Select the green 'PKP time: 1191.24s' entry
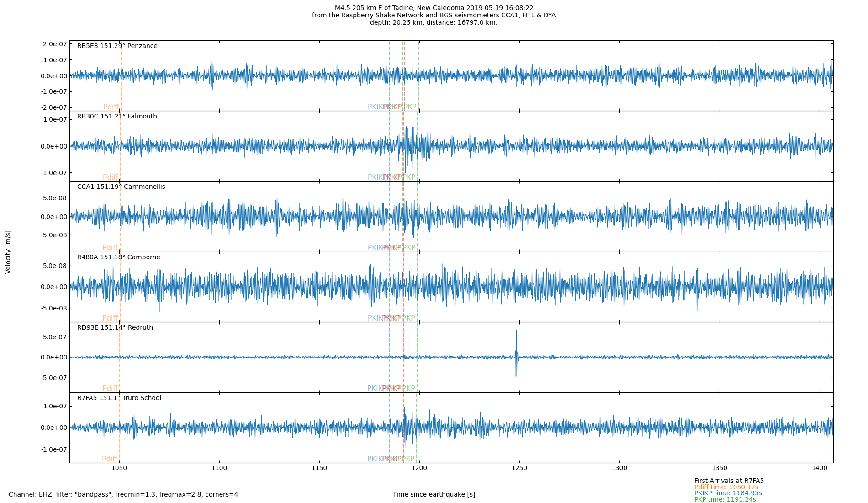868x503 pixels. click(725, 499)
